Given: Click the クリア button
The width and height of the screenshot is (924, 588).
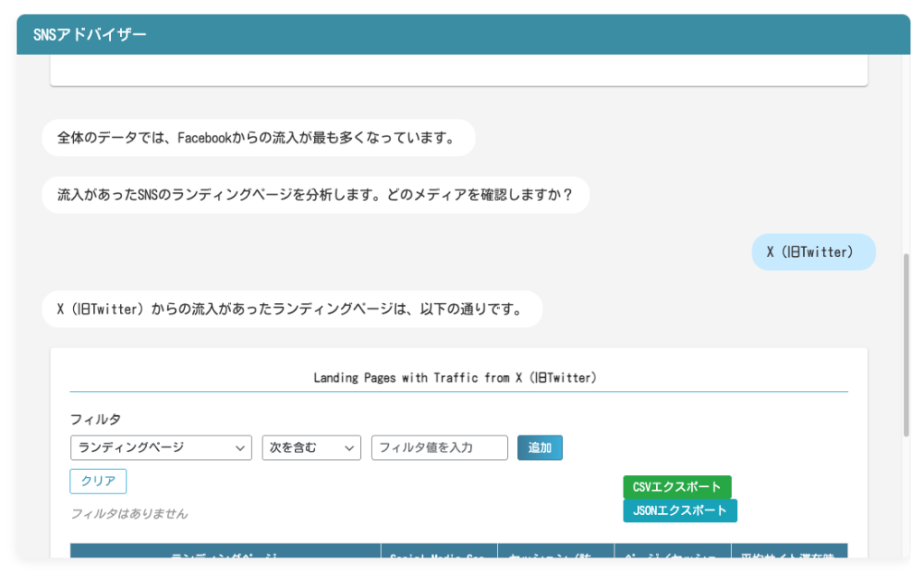Looking at the screenshot, I should pos(97,482).
